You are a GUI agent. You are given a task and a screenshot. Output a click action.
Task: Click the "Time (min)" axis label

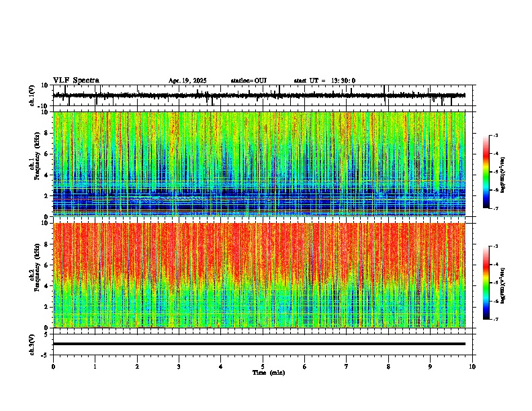(269, 373)
